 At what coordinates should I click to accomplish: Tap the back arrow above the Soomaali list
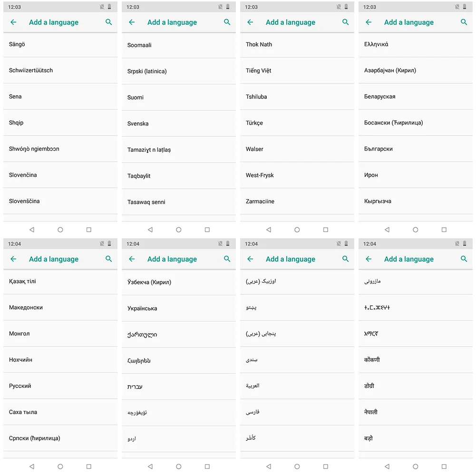click(132, 22)
